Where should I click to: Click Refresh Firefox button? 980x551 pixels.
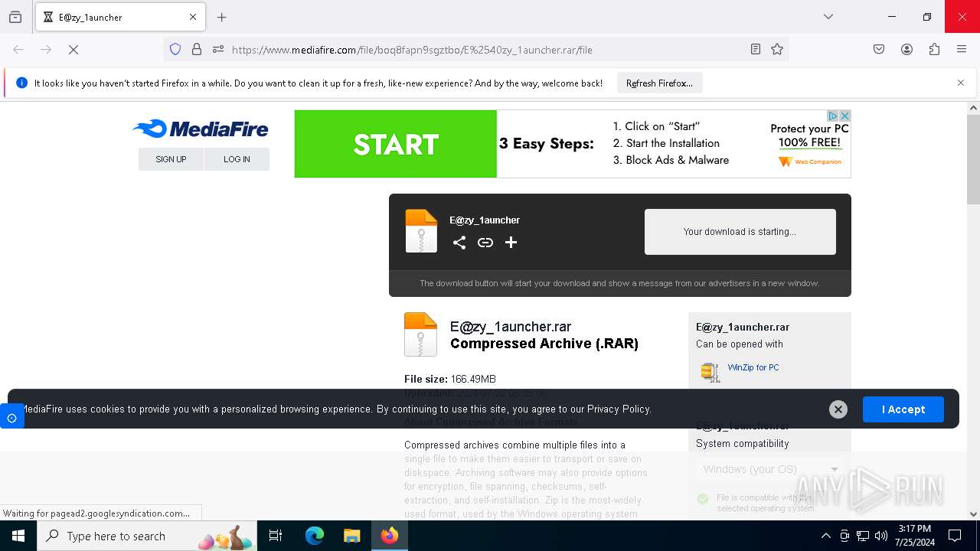tap(659, 83)
